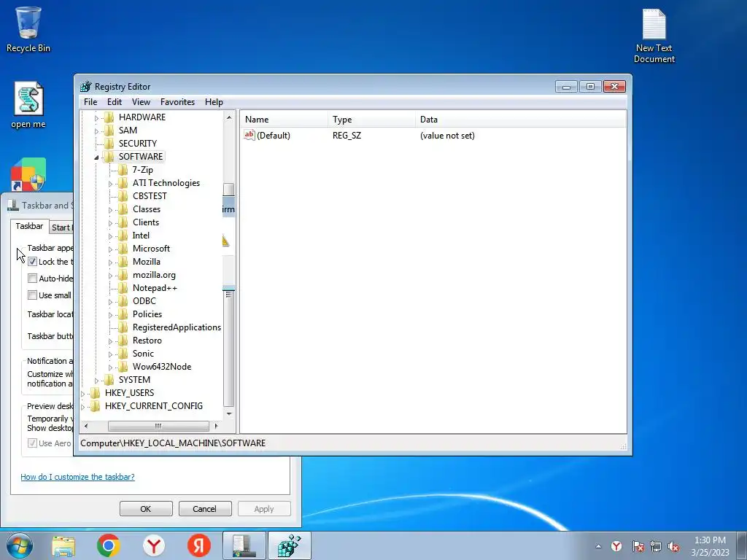Select the mozilla.org registry key

pyautogui.click(x=154, y=275)
